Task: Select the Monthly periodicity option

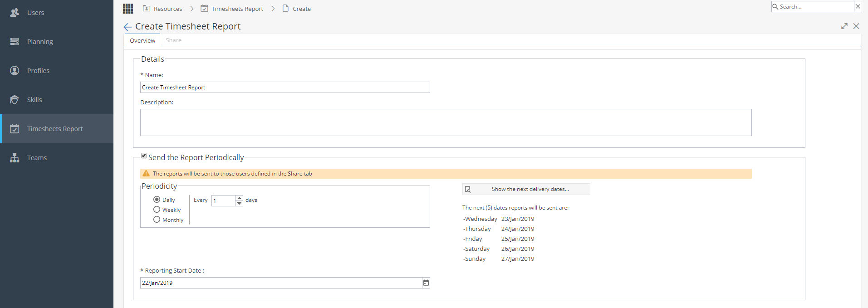Action: pos(157,220)
